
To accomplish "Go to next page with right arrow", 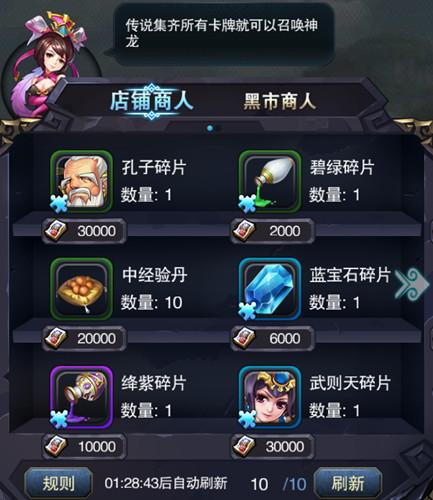I will click(412, 285).
